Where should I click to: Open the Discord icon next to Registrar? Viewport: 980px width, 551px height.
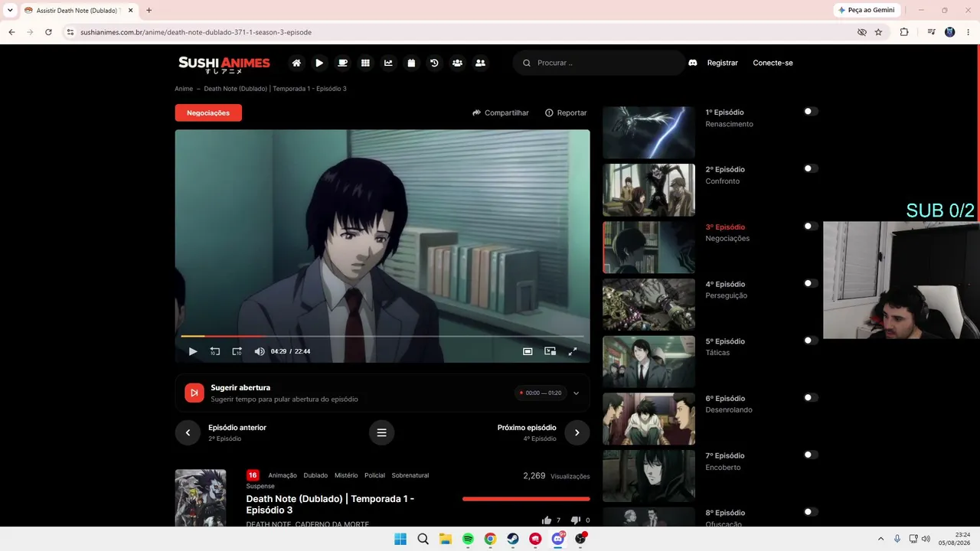(693, 63)
